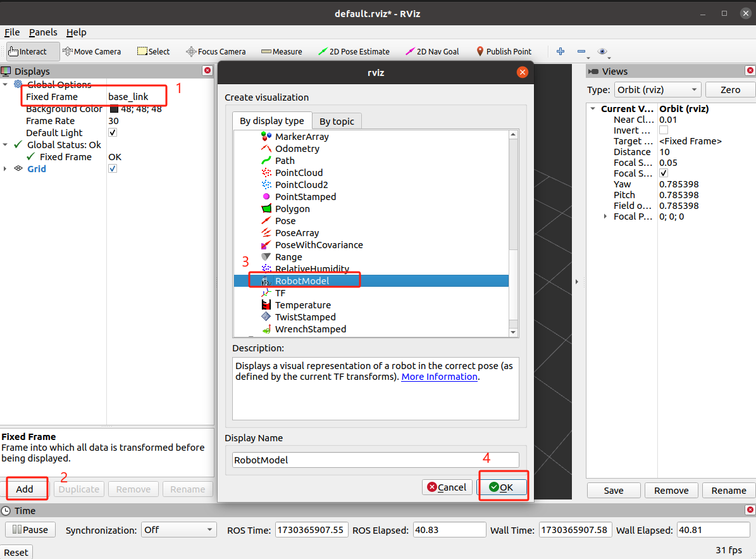The image size is (756, 559).
Task: Click the blue plus toolbar icon
Action: (x=560, y=52)
